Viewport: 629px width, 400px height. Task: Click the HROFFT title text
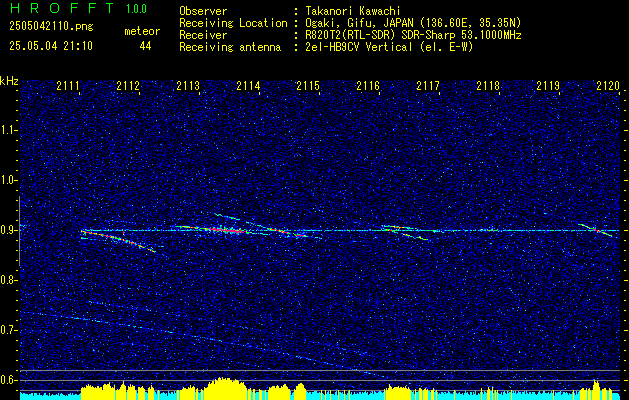(62, 8)
